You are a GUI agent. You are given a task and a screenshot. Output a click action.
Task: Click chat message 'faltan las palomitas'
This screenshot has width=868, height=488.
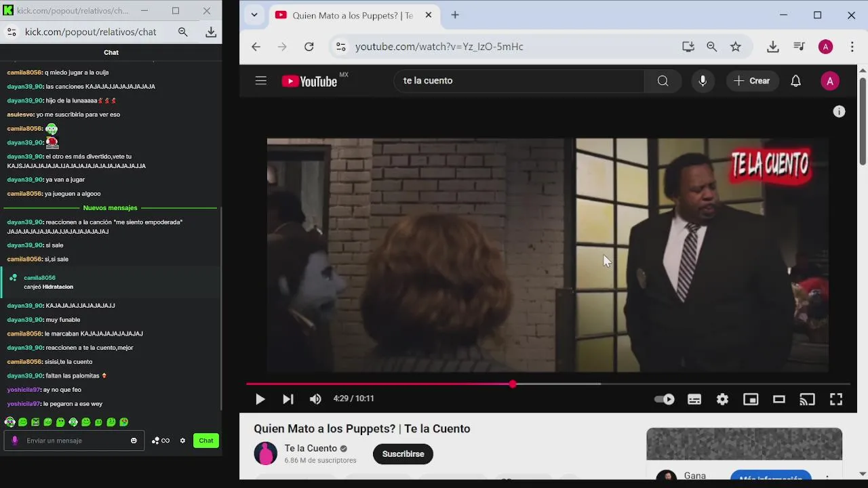coord(72,376)
